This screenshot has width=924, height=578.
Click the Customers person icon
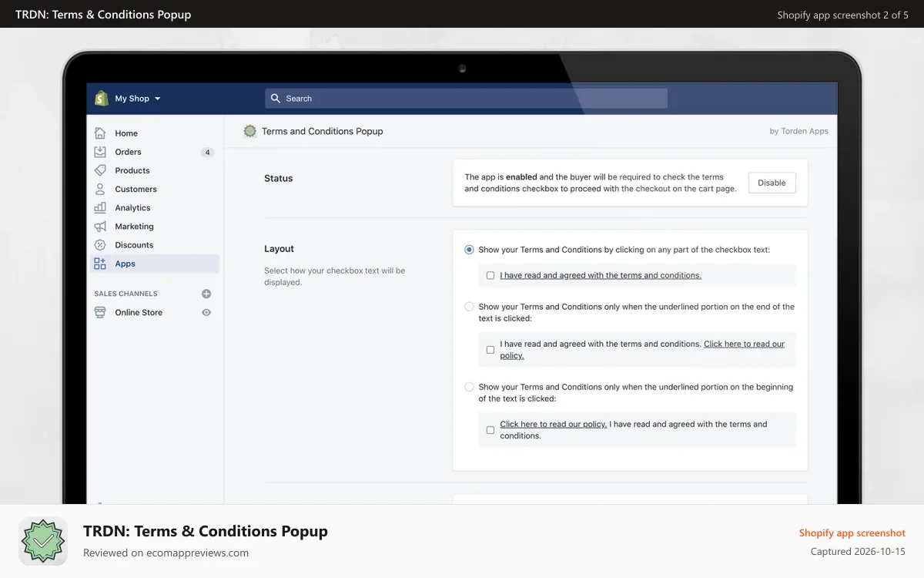point(100,189)
